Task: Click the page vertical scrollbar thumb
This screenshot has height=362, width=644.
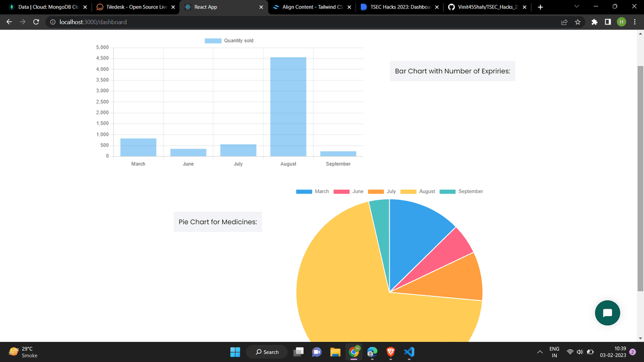Action: pyautogui.click(x=640, y=179)
